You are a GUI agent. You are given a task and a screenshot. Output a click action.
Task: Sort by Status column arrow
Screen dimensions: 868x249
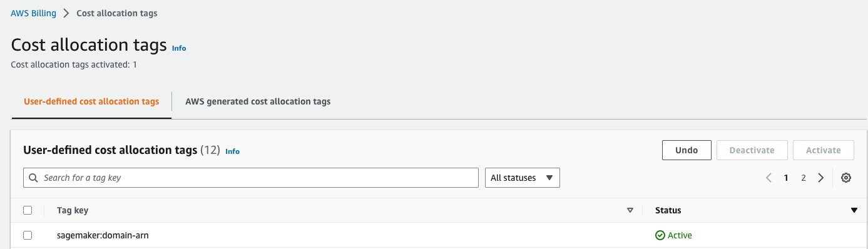854,211
